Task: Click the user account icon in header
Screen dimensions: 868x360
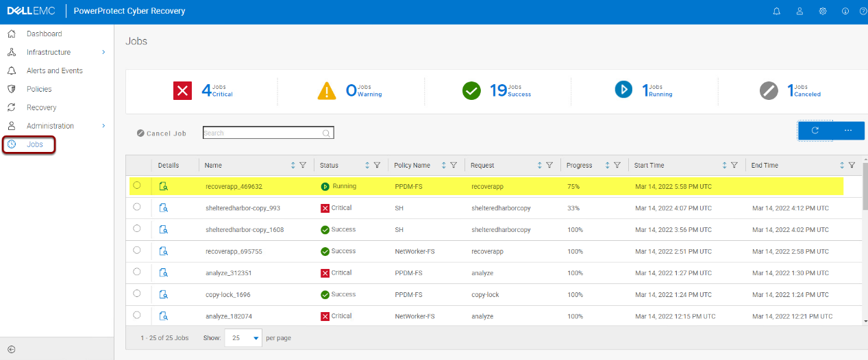Action: point(799,12)
